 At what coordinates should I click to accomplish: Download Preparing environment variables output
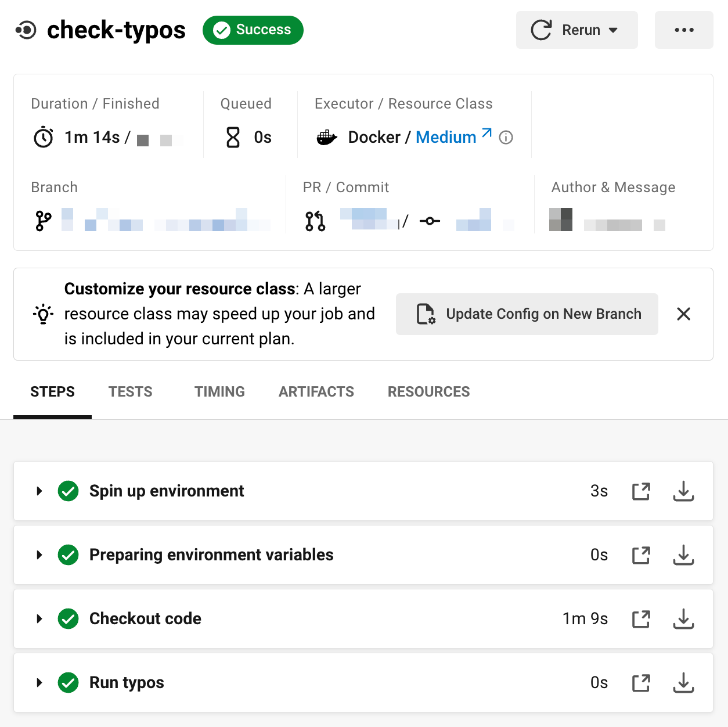pyautogui.click(x=684, y=555)
